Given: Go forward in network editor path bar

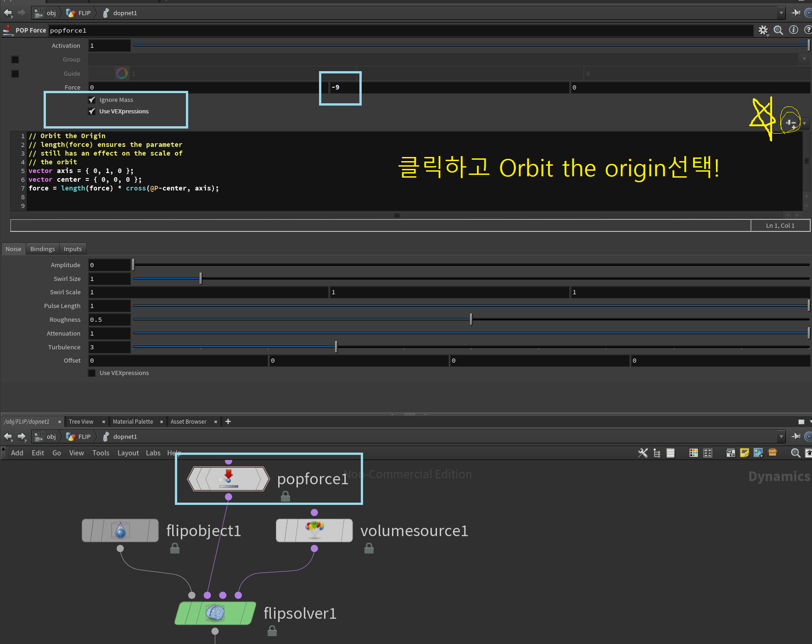Looking at the screenshot, I should pyautogui.click(x=22, y=437).
